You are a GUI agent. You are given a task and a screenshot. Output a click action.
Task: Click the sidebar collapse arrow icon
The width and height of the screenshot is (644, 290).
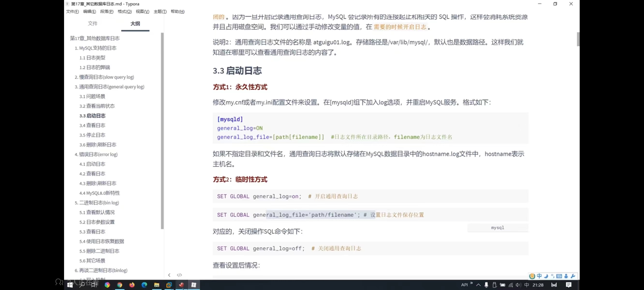point(169,275)
